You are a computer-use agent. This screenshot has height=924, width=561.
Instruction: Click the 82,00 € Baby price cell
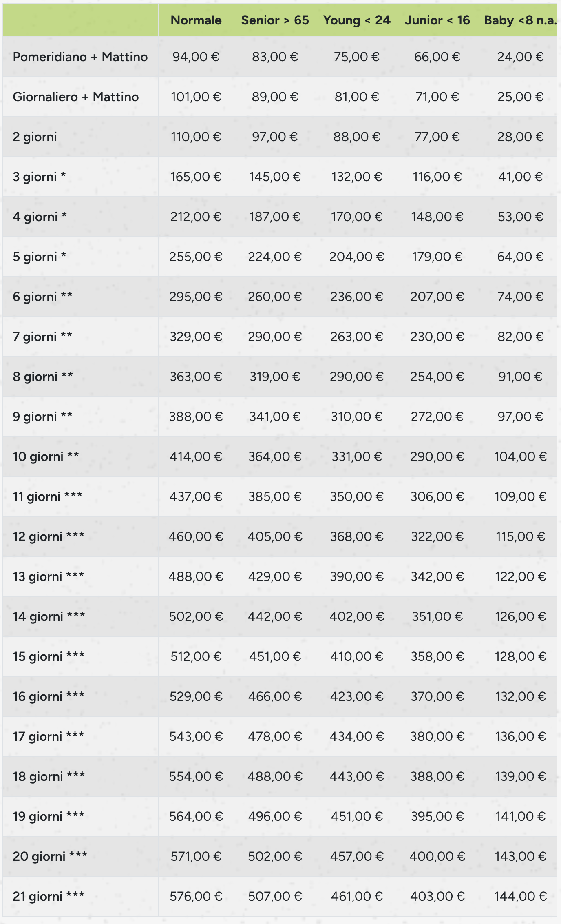click(x=520, y=337)
